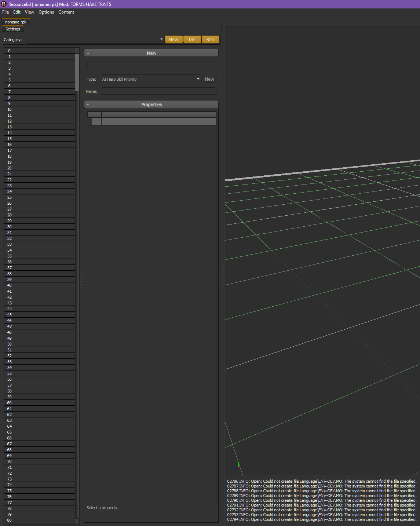Collapse the Properties panel
420x526 pixels.
tap(88, 104)
